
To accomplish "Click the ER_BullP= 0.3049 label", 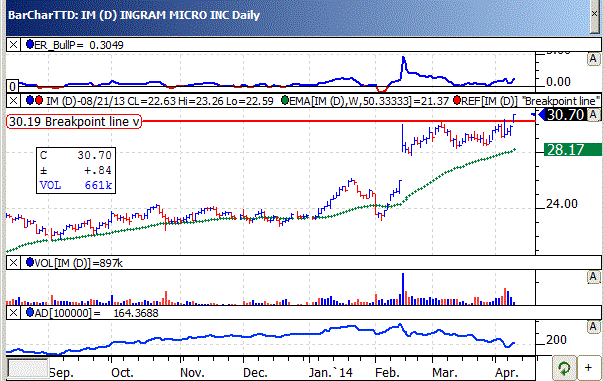I will [79, 45].
